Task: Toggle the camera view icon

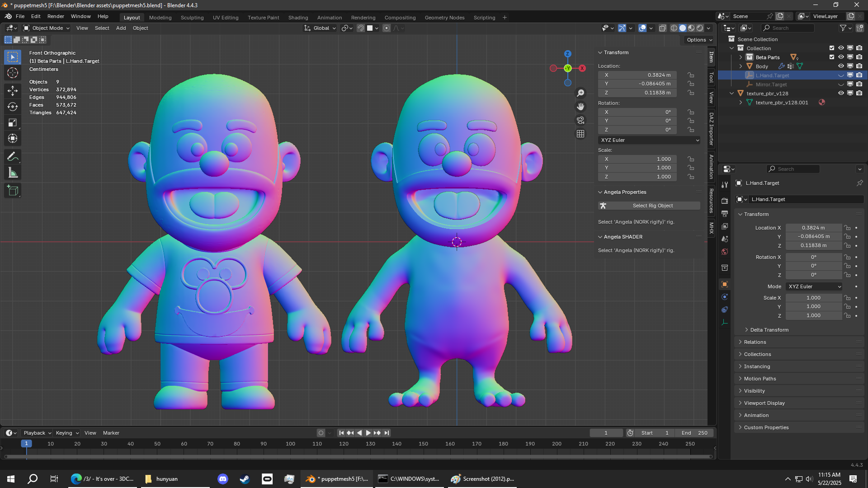Action: point(580,120)
